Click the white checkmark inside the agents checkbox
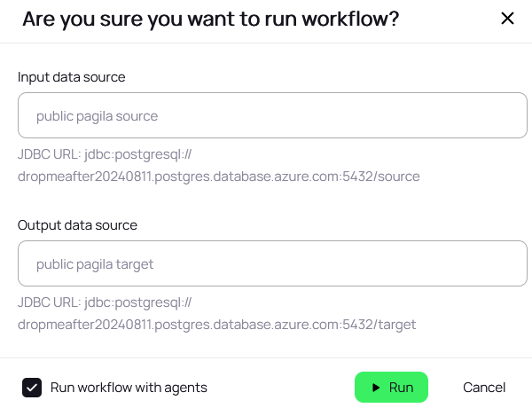This screenshot has width=532, height=408. 32,388
